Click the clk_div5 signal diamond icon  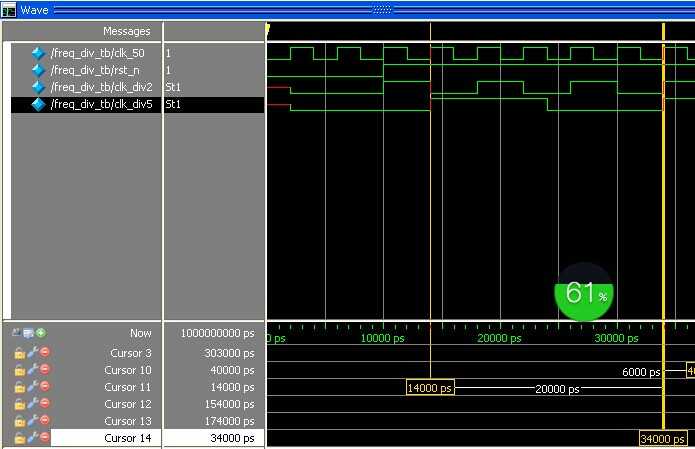point(39,104)
